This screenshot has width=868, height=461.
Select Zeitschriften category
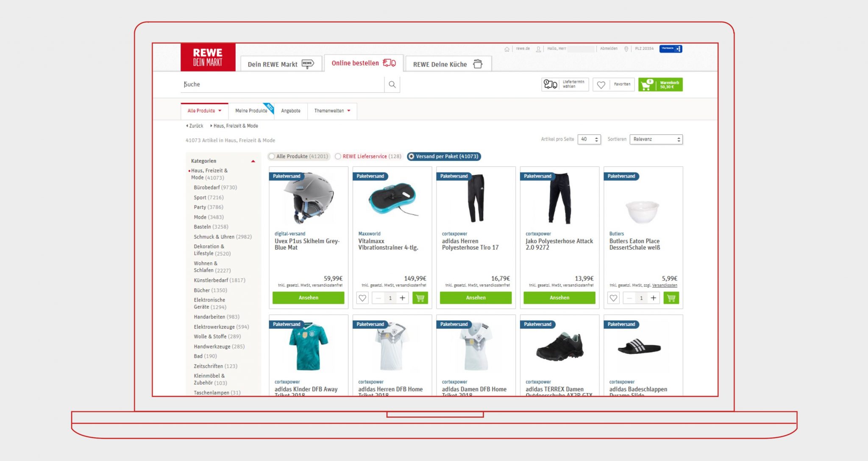coord(215,366)
